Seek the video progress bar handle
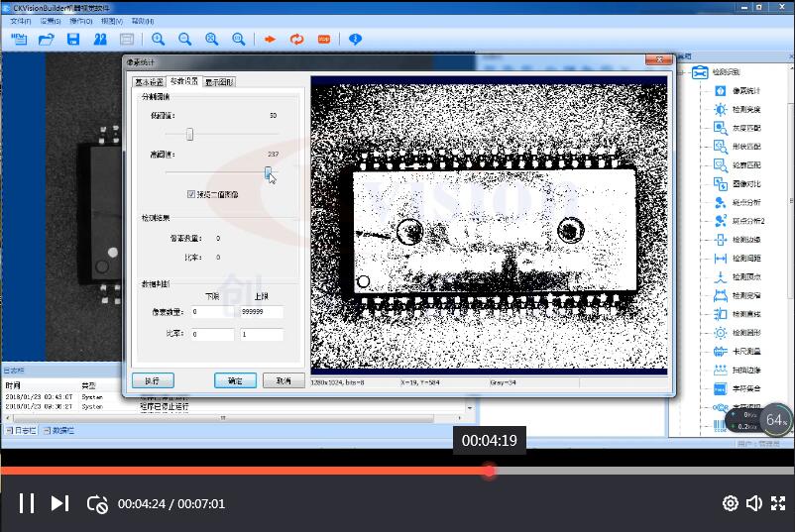The height and width of the screenshot is (532, 795). (489, 471)
